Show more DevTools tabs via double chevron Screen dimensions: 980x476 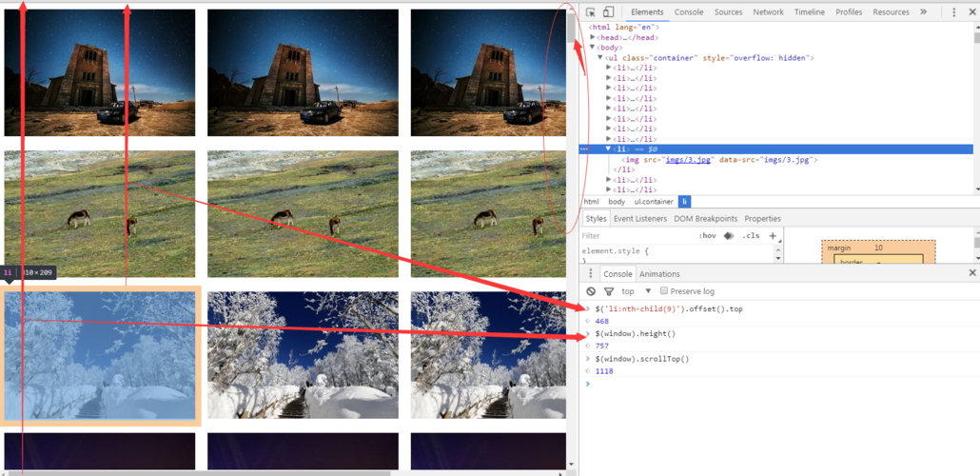(x=923, y=11)
